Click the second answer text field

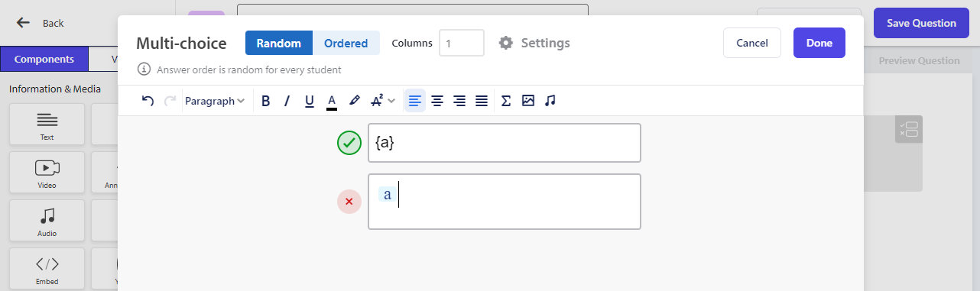[505, 202]
